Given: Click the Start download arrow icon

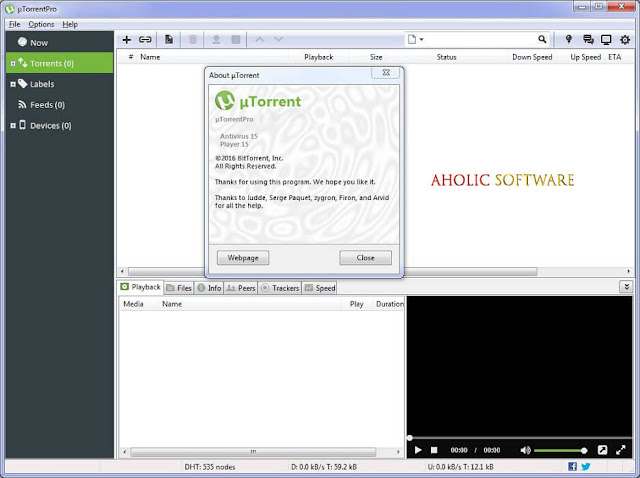Looking at the screenshot, I should [x=216, y=40].
